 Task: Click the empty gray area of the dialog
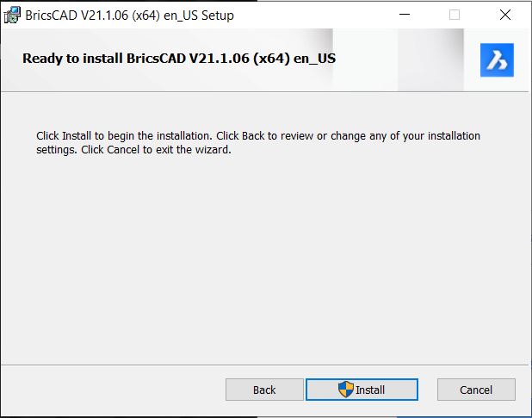(x=264, y=258)
